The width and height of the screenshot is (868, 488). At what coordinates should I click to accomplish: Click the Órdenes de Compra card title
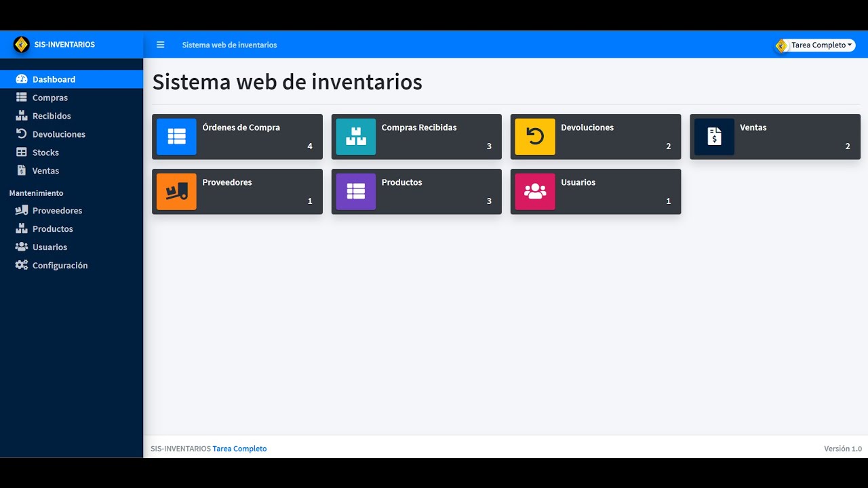[241, 127]
